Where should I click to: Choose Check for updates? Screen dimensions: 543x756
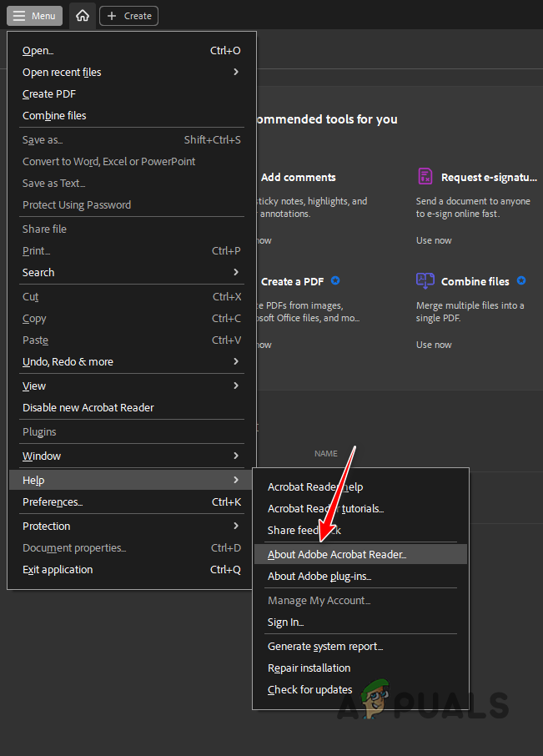point(361,689)
